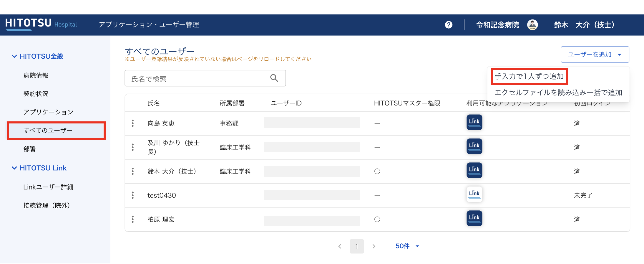Select 手入力で1人ずつ追加 from the menu

(529, 77)
